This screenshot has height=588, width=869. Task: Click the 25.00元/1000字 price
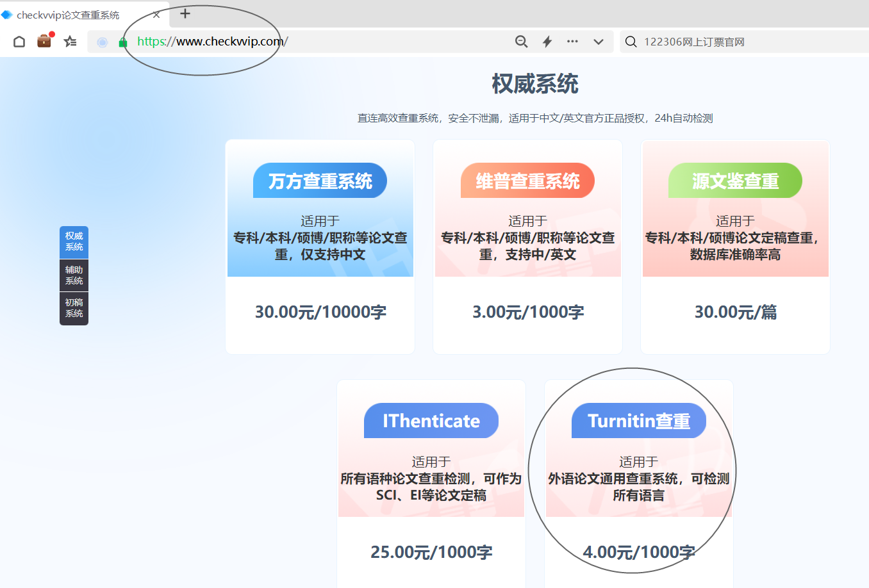[x=431, y=552]
